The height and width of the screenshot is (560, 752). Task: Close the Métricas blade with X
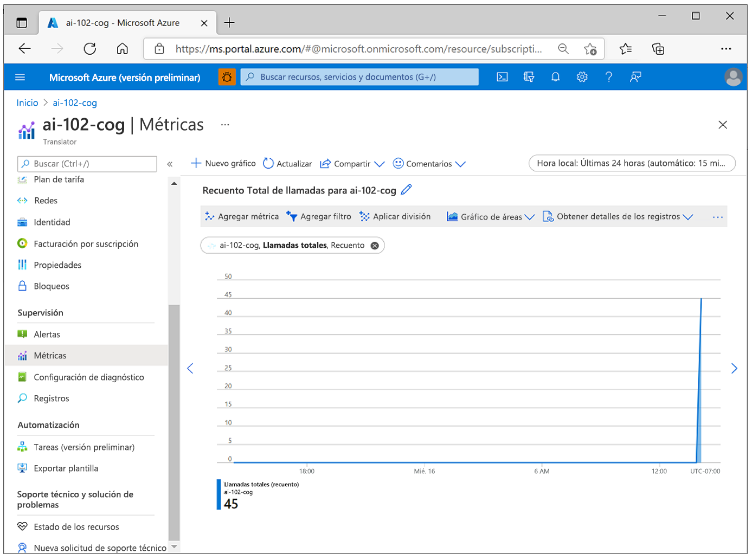coord(723,125)
